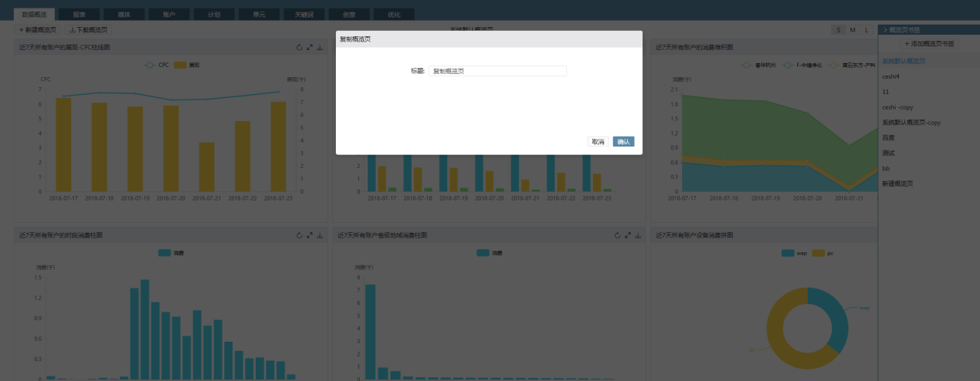
Task: Go to the 优化 tab
Action: (393, 14)
